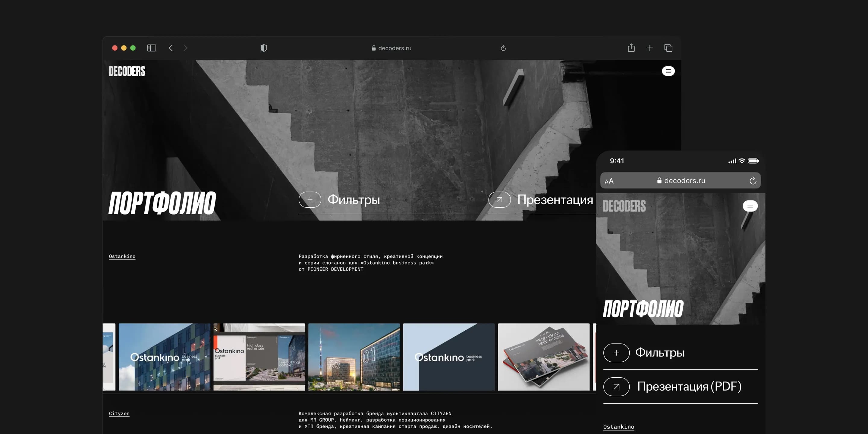The width and height of the screenshot is (868, 434).
Task: Open the Ostankino project link on desktop
Action: click(x=122, y=256)
